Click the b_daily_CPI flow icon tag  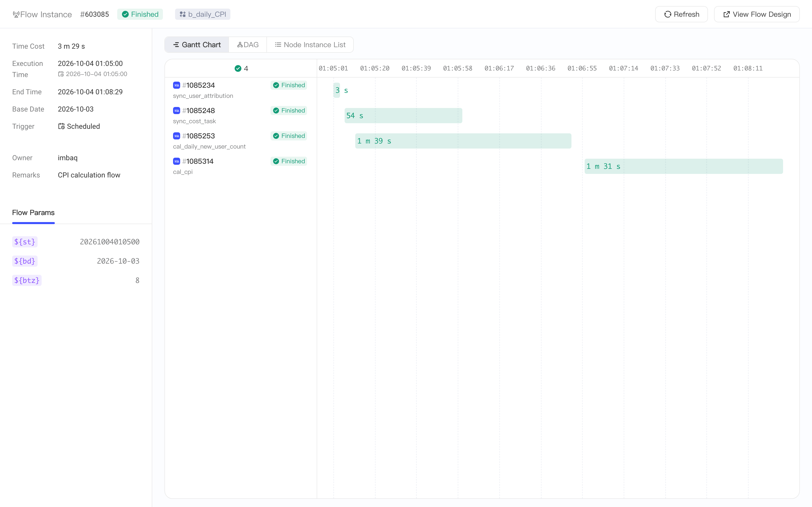click(x=203, y=14)
